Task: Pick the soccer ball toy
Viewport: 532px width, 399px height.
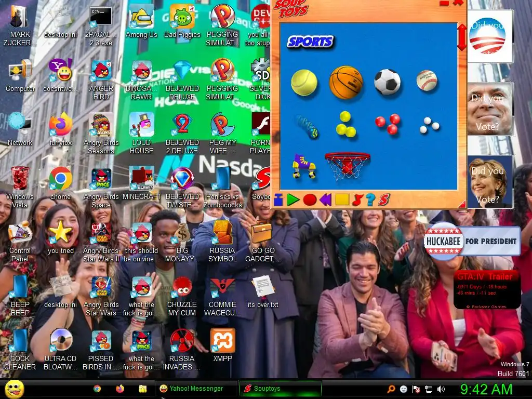Action: pos(387,82)
